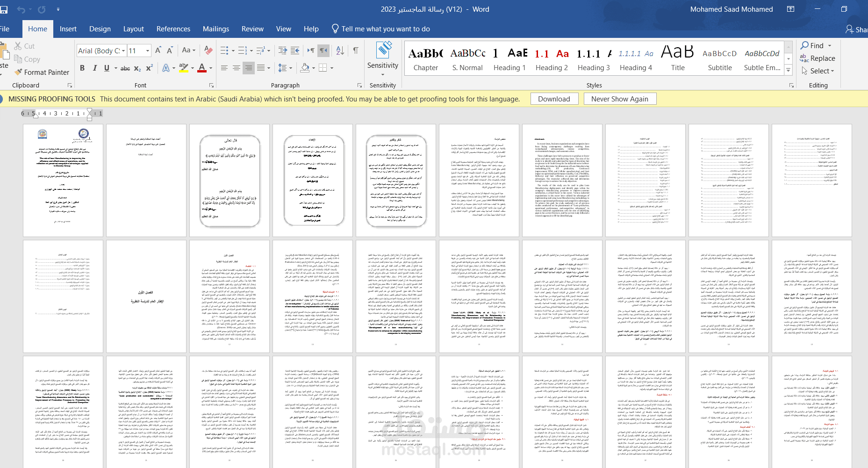Open the Font dialog launcher
Viewport: 868px width, 468px height.
coord(211,86)
